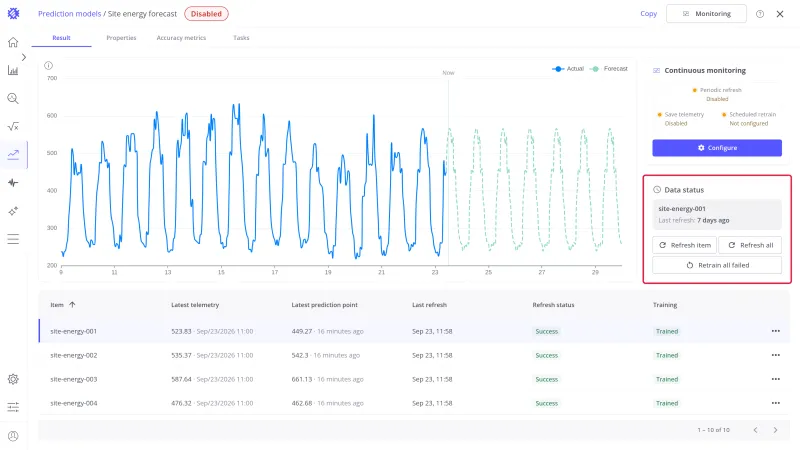The image size is (800, 450).
Task: Select the site-energy-002 table row
Action: coord(414,355)
